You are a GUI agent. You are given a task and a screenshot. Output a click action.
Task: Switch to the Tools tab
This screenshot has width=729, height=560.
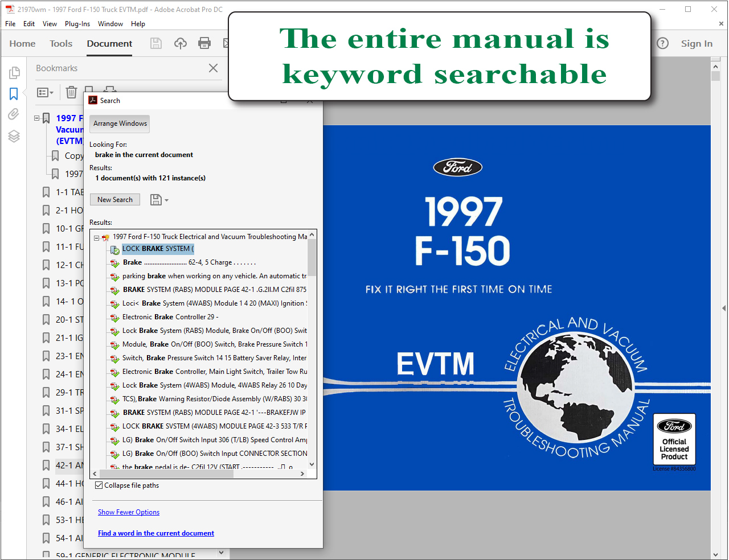point(61,43)
